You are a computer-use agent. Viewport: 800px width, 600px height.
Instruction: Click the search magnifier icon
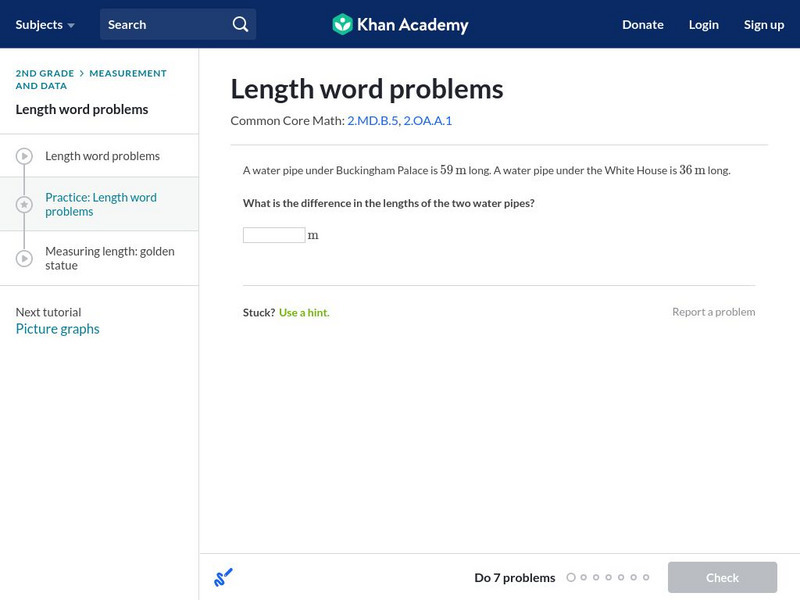pyautogui.click(x=240, y=24)
